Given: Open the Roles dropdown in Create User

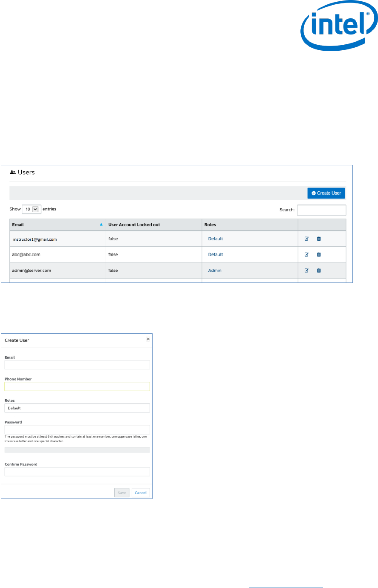Looking at the screenshot, I should click(x=77, y=408).
